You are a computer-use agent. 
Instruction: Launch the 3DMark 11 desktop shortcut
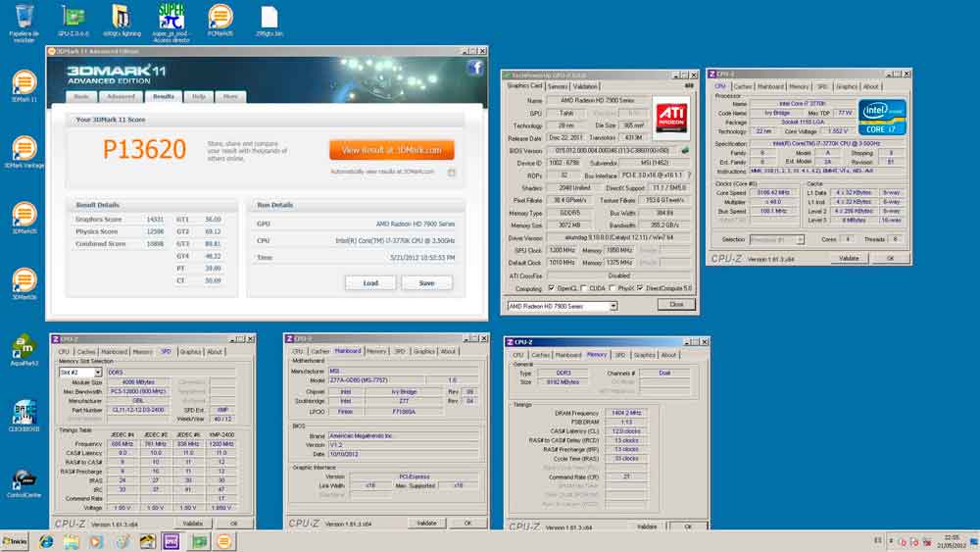click(x=24, y=82)
